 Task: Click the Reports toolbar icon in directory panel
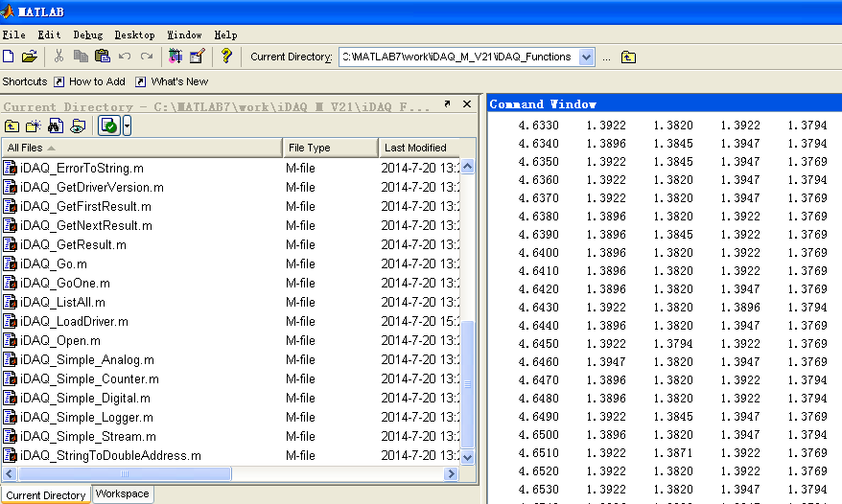click(x=109, y=126)
